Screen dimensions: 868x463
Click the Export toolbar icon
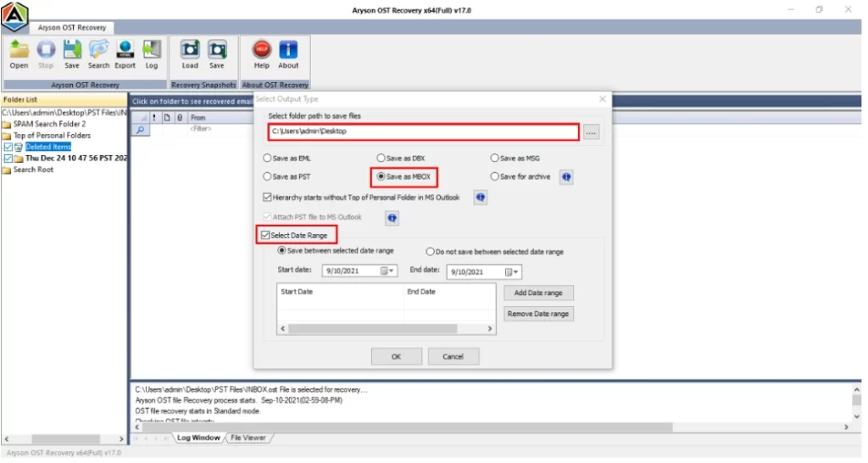click(125, 54)
